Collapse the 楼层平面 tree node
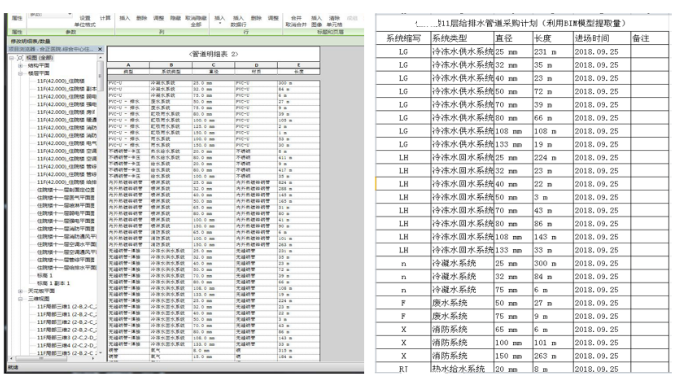The image size is (680, 383). 20,73
